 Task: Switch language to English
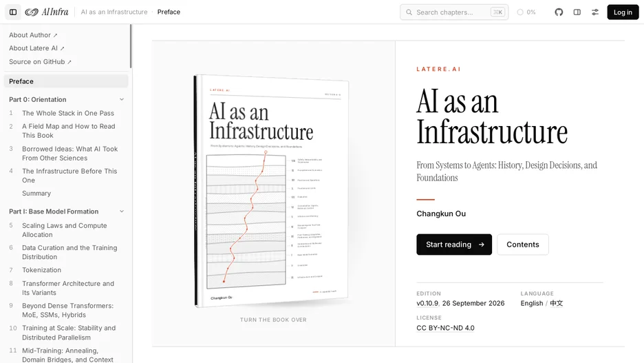531,303
